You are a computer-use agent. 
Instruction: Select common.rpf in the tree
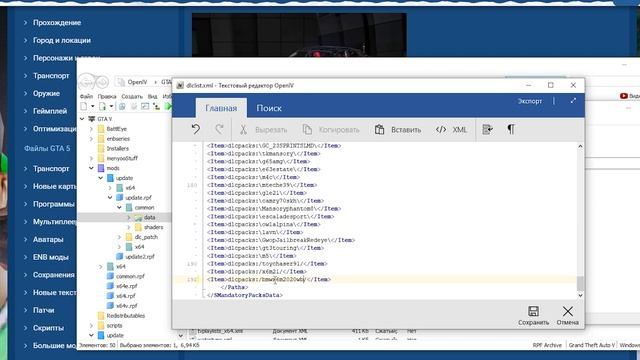click(130, 276)
